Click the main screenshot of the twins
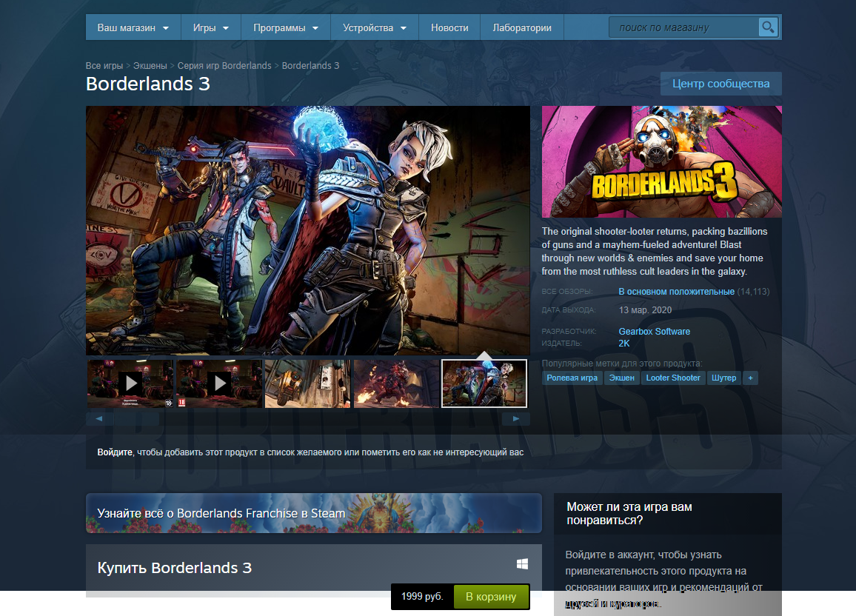Image resolution: width=856 pixels, height=616 pixels. pyautogui.click(x=308, y=230)
